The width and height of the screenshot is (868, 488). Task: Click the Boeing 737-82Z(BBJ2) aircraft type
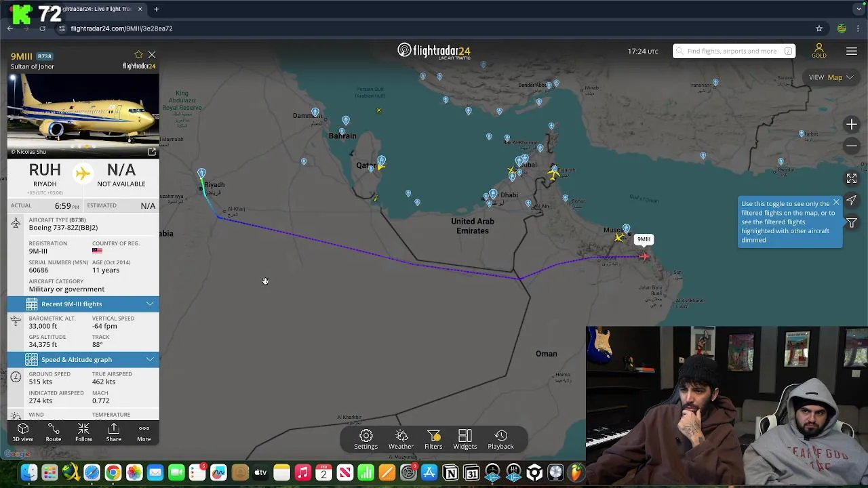coord(63,227)
